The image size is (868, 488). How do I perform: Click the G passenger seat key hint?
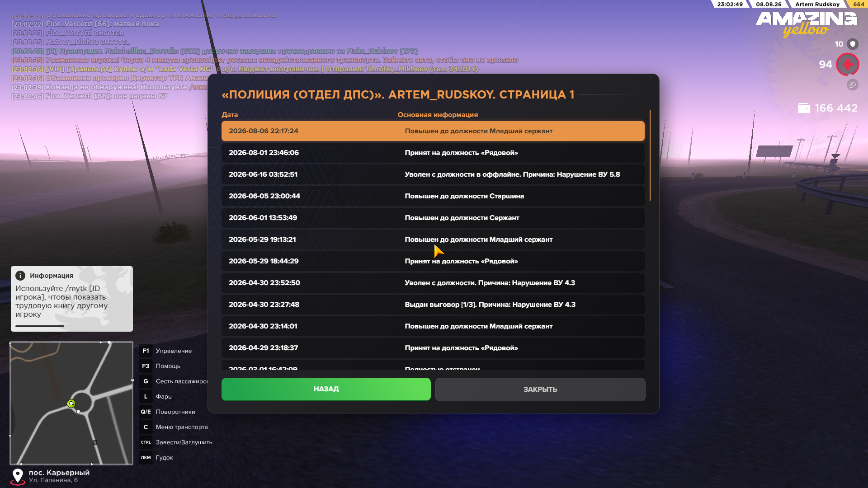point(174,381)
